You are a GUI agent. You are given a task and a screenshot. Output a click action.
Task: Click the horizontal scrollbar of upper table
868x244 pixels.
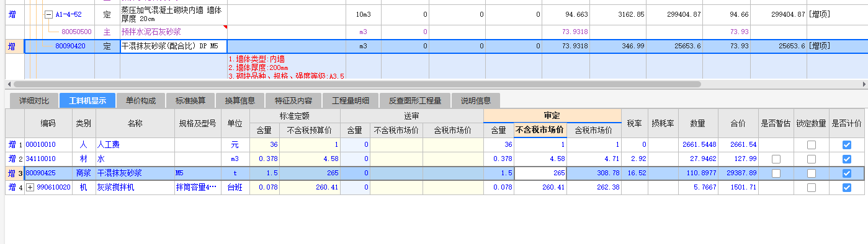[357, 84]
